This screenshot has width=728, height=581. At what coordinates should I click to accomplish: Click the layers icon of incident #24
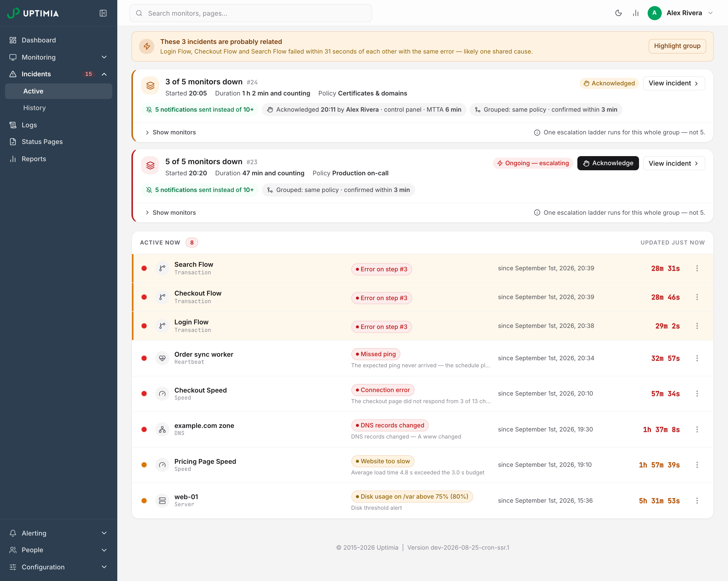tap(150, 86)
